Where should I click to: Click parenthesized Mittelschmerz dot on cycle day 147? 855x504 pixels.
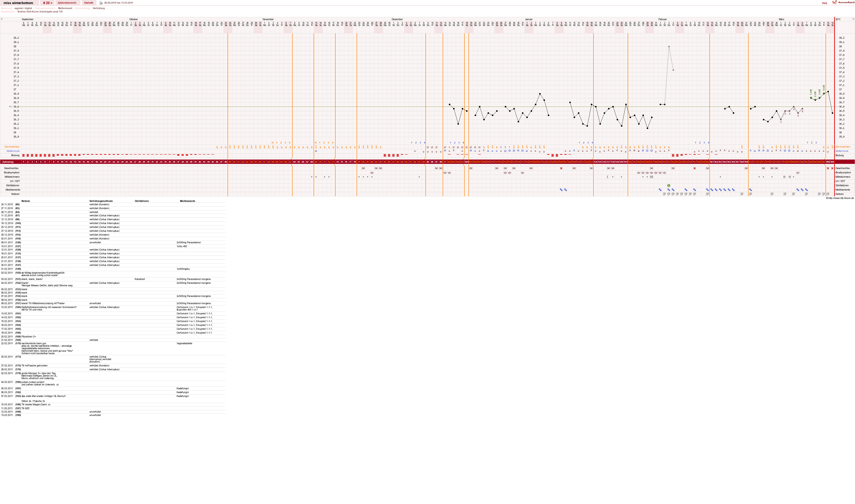(x=651, y=177)
